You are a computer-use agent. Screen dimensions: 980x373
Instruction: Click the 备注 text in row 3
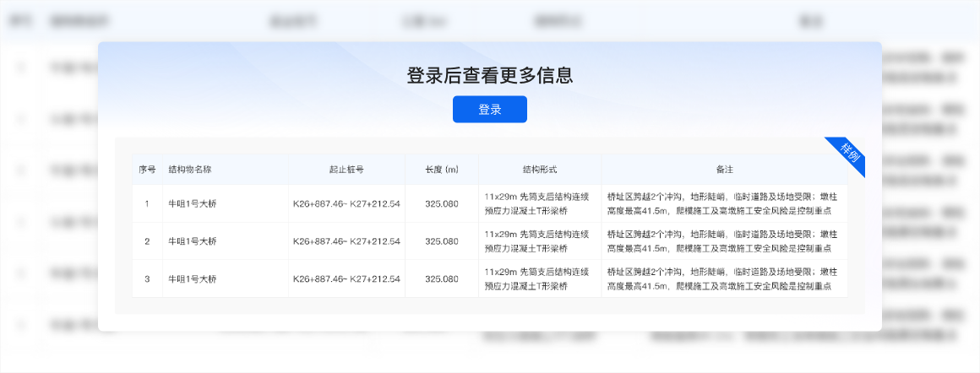coord(722,278)
